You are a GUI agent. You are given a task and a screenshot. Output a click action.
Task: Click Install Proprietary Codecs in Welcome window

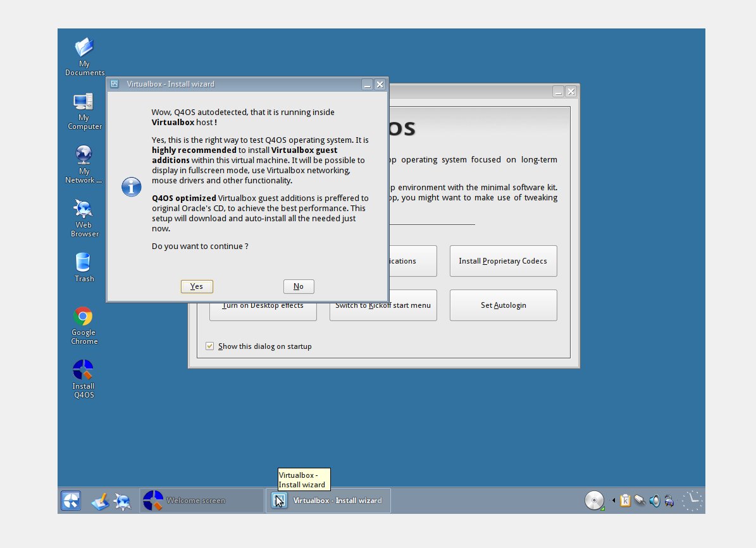pyautogui.click(x=504, y=261)
